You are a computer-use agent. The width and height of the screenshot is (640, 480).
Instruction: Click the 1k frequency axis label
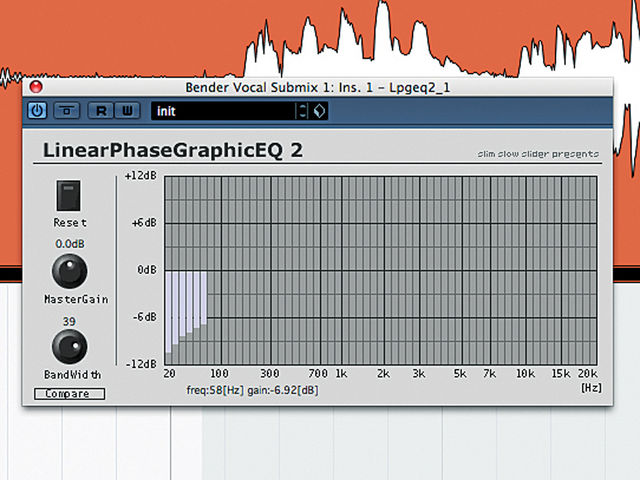coord(341,373)
